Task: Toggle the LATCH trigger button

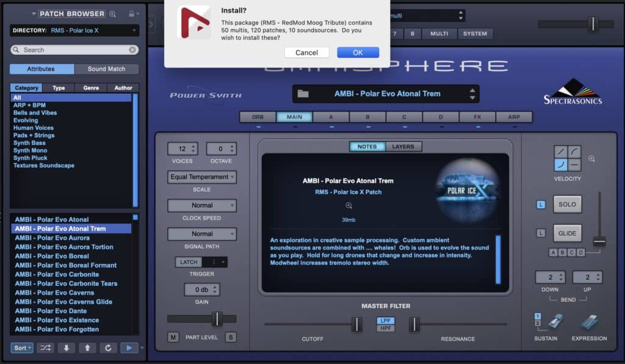Action: [x=189, y=262]
